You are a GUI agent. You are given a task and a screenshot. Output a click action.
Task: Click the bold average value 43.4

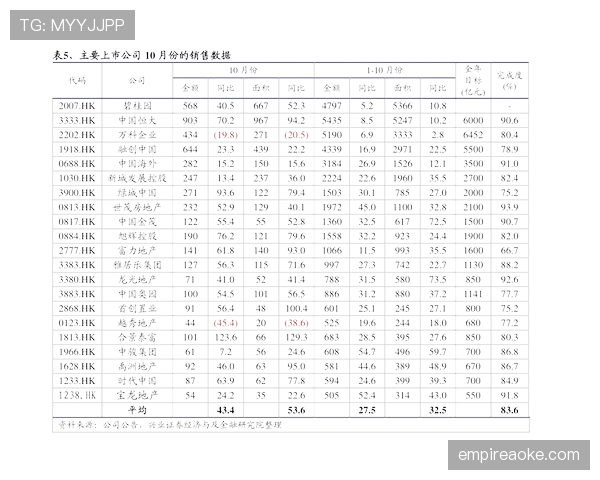pyautogui.click(x=226, y=410)
